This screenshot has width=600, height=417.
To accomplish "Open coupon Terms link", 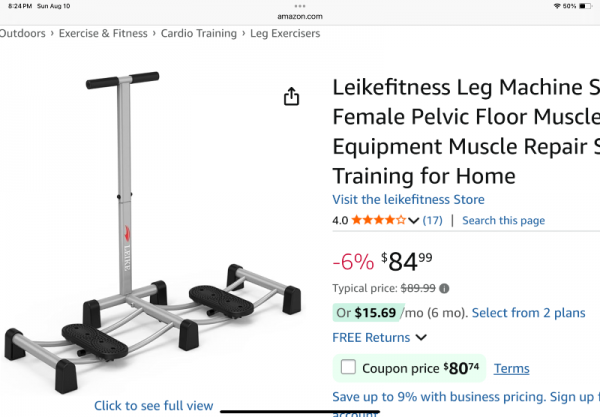I will tap(511, 369).
